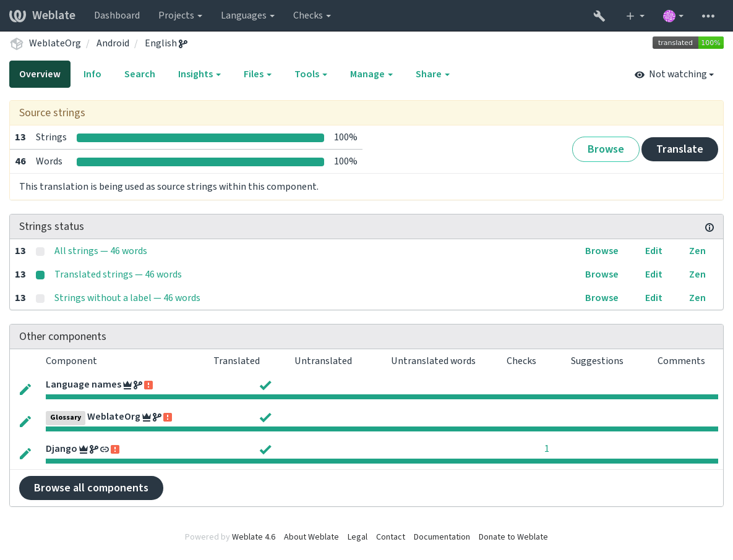The width and height of the screenshot is (733, 560).
Task: Click the crown icon beside Language names
Action: click(127, 385)
